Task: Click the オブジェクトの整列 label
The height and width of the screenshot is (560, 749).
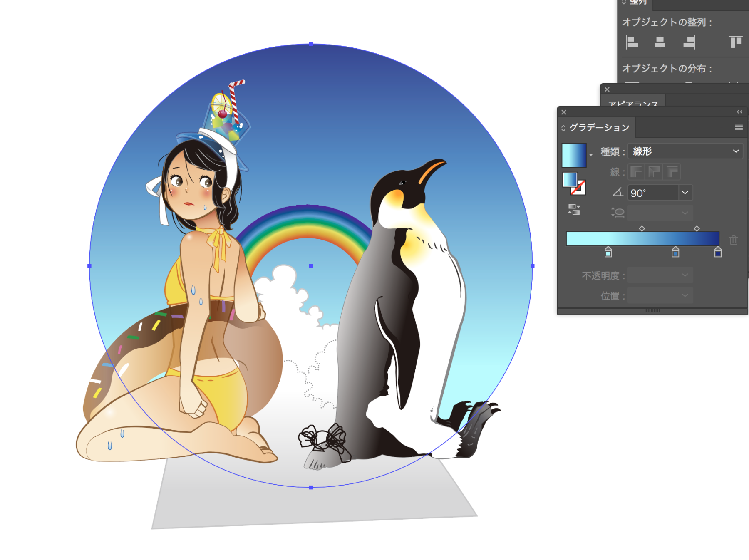Action: click(667, 22)
